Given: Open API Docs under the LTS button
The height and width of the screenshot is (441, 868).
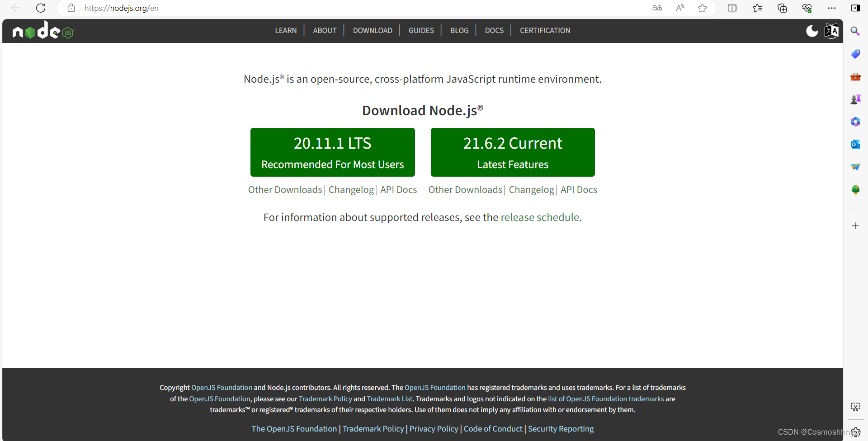Looking at the screenshot, I should coord(399,190).
